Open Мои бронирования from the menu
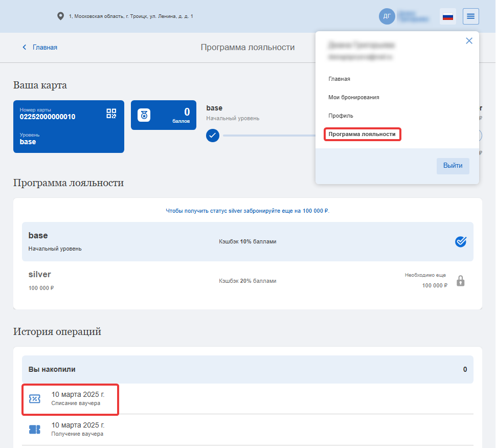Image resolution: width=496 pixels, height=448 pixels. click(x=354, y=97)
